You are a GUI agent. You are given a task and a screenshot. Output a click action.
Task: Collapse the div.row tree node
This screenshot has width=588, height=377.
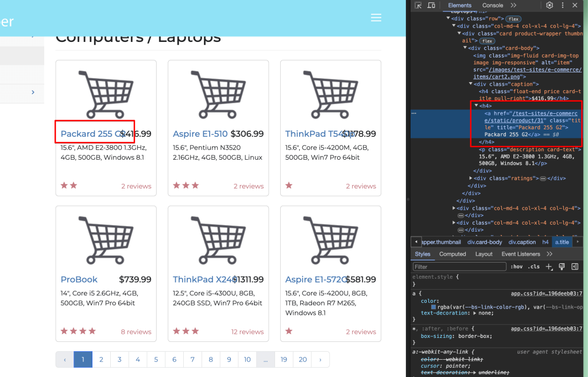pos(448,17)
